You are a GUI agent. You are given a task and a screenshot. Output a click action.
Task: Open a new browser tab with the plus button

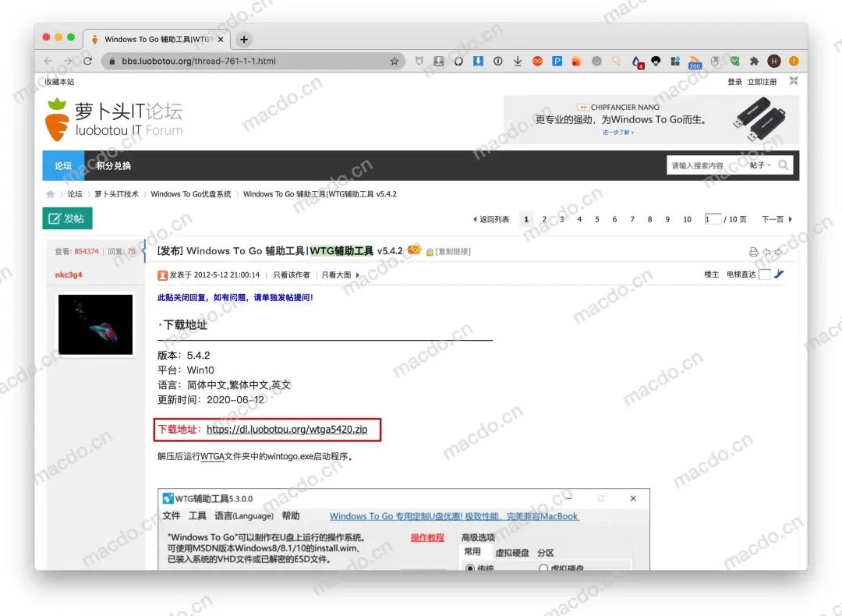(x=244, y=39)
